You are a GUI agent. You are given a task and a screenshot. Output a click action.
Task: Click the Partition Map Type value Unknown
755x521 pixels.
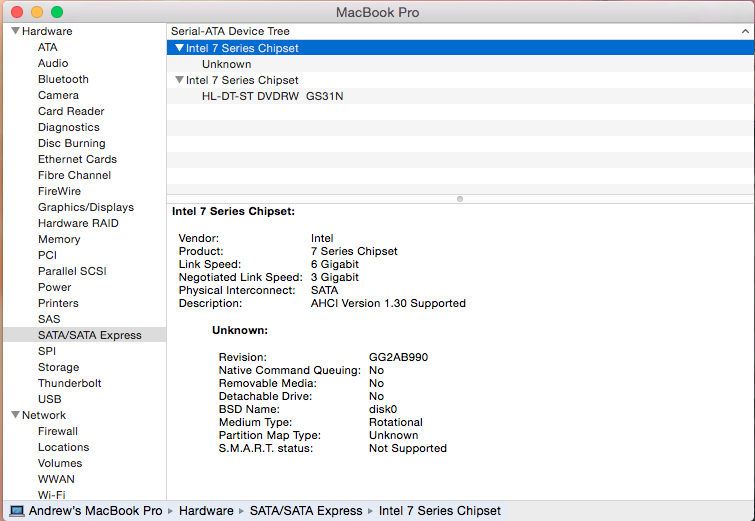393,435
